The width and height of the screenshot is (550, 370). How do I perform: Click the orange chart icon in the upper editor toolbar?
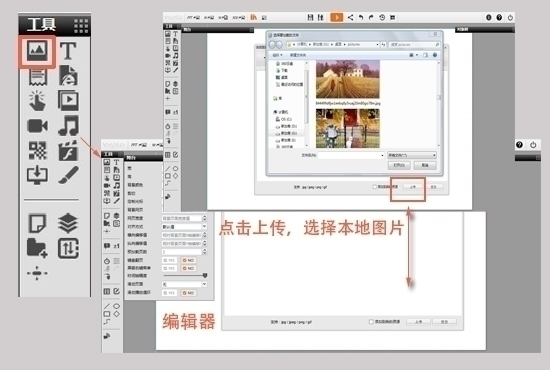pyautogui.click(x=253, y=17)
